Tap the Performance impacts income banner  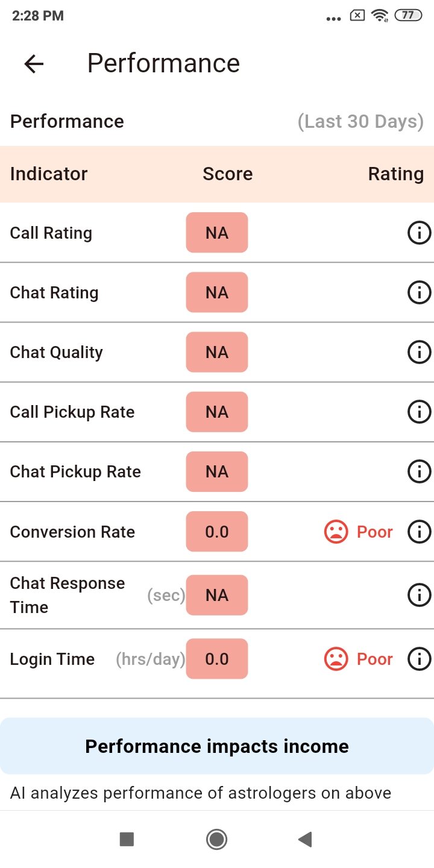(x=217, y=746)
